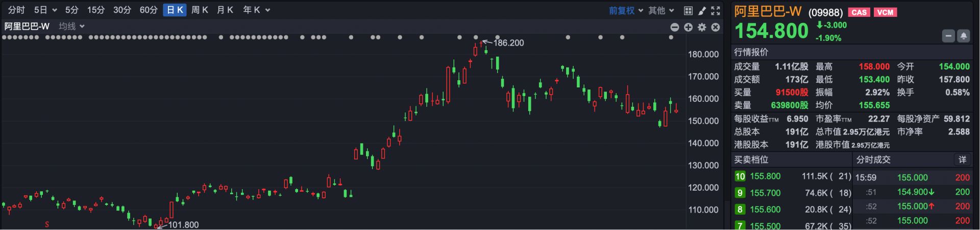Screen dimensions: 980x230
Task: Click the current price 154.800
Action: [771, 31]
